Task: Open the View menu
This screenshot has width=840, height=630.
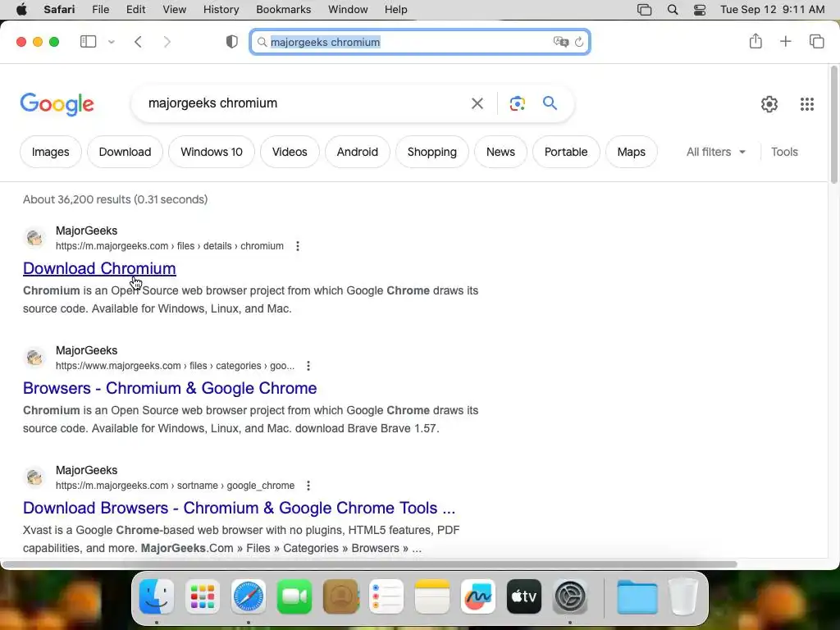Action: tap(175, 9)
